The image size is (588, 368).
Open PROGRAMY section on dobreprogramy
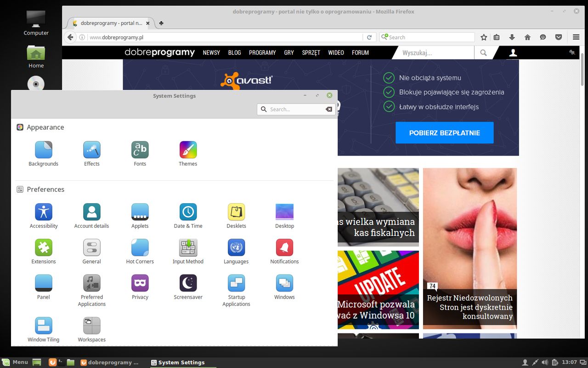pyautogui.click(x=262, y=52)
